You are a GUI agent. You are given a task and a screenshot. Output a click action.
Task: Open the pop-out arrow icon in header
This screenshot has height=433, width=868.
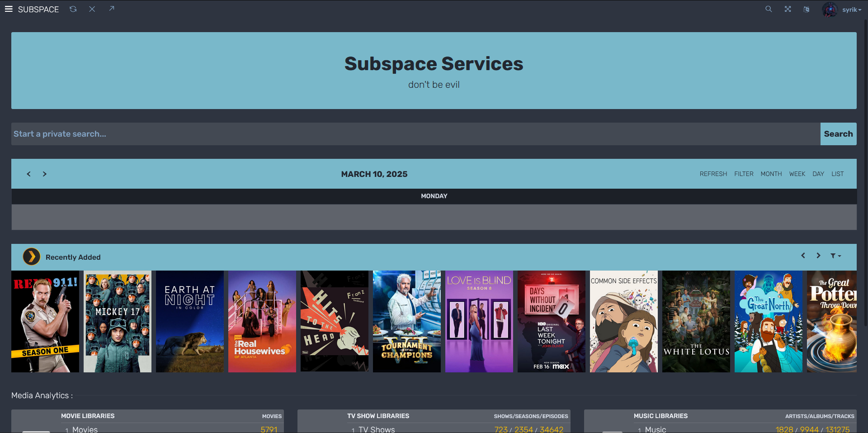pyautogui.click(x=111, y=9)
